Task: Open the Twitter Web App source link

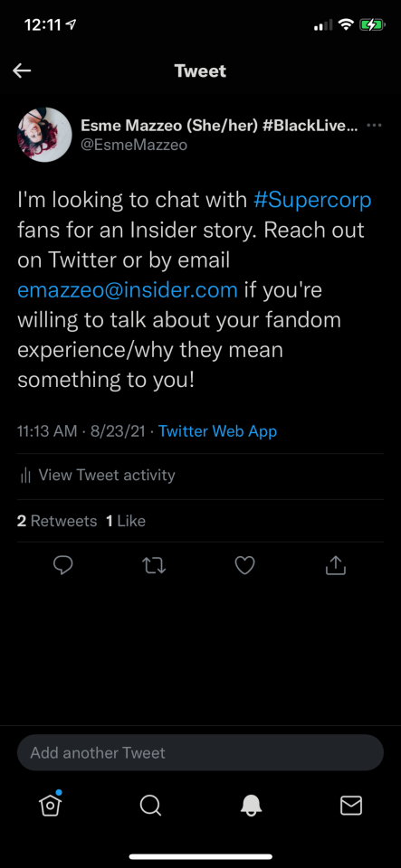Action: [217, 431]
